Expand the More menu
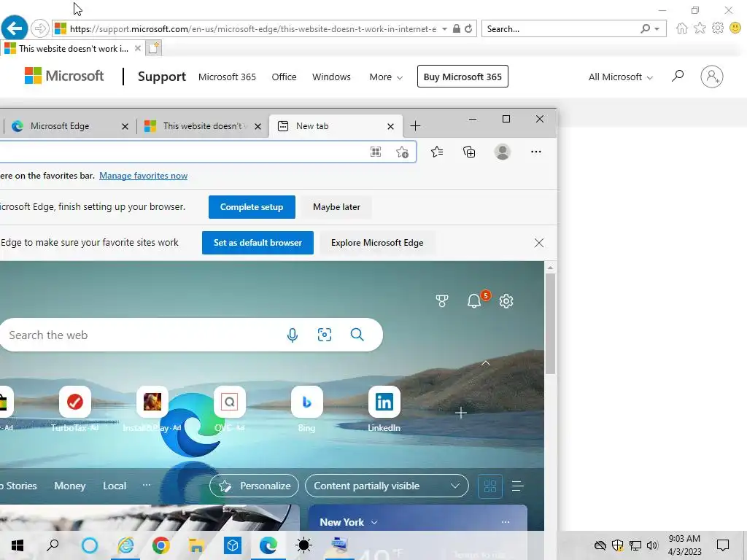Image resolution: width=747 pixels, height=560 pixels. pyautogui.click(x=386, y=77)
